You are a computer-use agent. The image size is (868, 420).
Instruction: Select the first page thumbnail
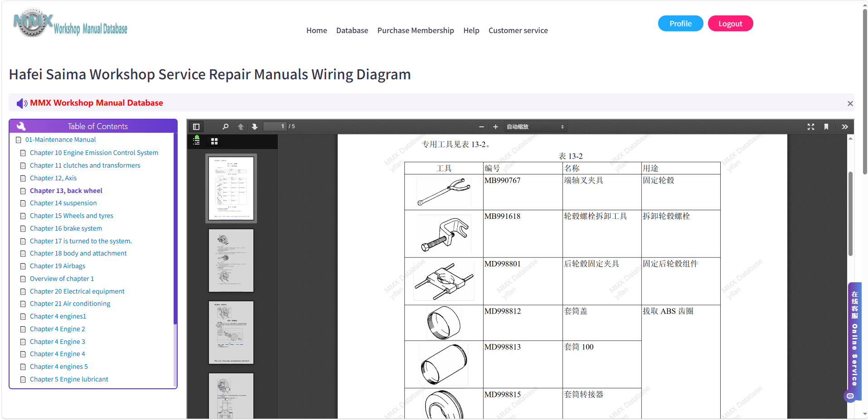[231, 188]
